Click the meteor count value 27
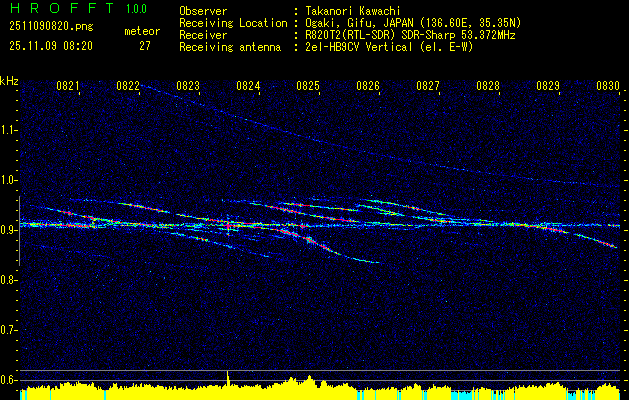Screen dimensions: 629x400 [x=145, y=46]
